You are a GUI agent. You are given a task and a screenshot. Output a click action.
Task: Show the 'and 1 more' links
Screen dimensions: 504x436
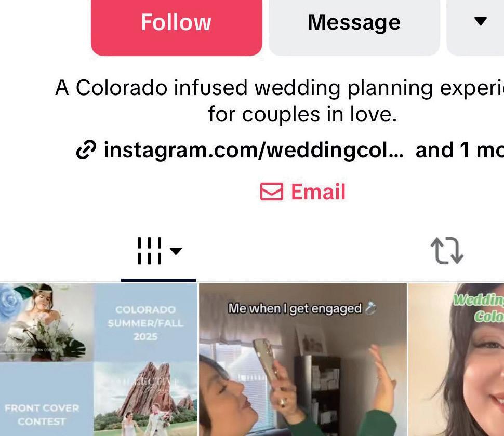click(460, 150)
